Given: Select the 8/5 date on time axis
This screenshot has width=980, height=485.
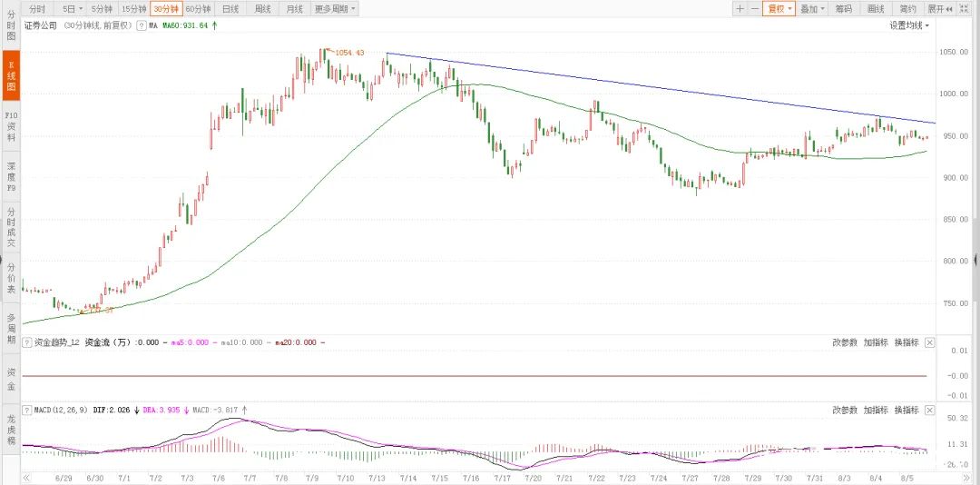Looking at the screenshot, I should (906, 478).
